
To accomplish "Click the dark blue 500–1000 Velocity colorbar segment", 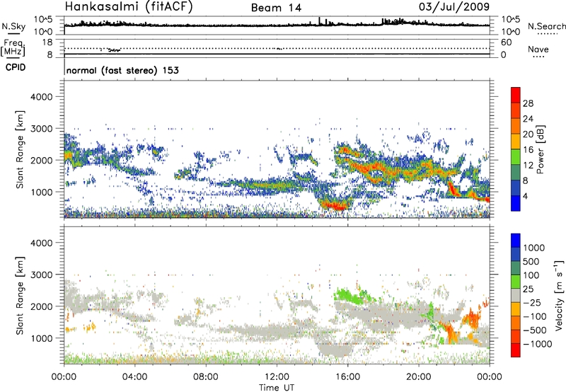I will click(x=516, y=254).
